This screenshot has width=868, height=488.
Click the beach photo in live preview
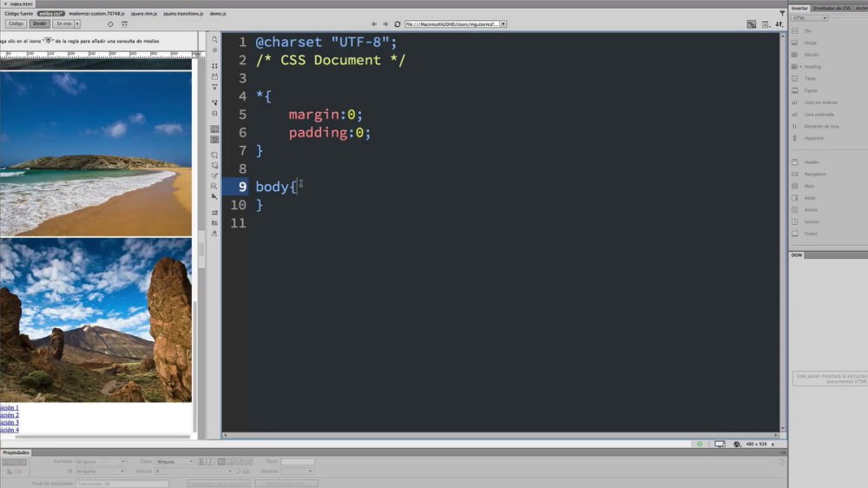(x=95, y=154)
